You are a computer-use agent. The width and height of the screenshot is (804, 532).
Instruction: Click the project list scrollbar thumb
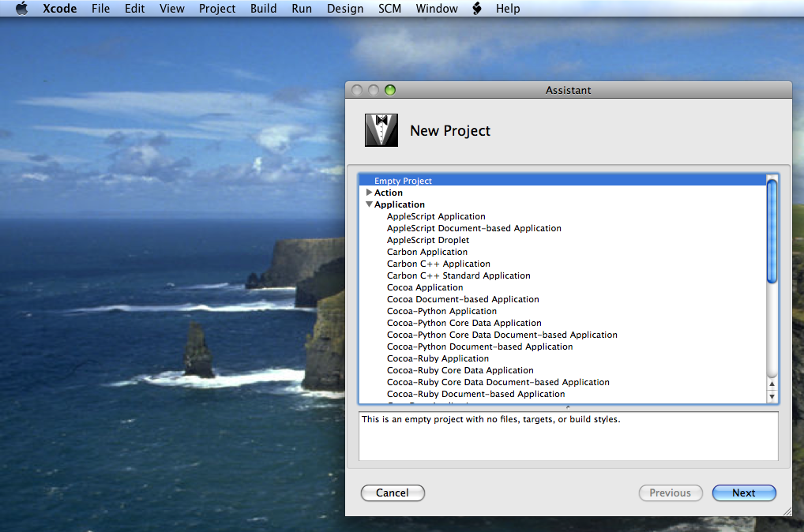coord(772,230)
